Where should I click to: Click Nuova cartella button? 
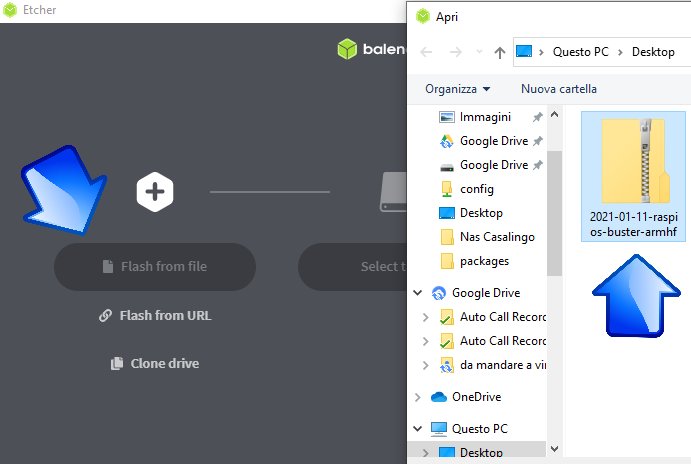tap(557, 89)
